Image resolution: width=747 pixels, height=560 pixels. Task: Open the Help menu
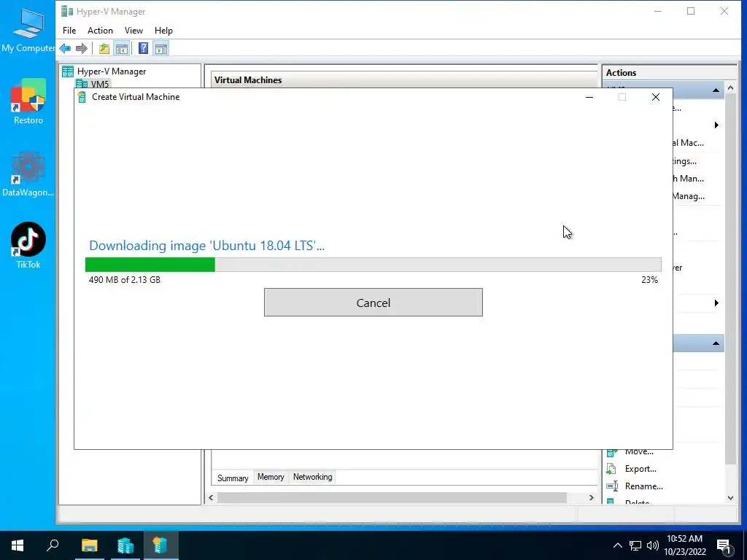[x=163, y=31]
